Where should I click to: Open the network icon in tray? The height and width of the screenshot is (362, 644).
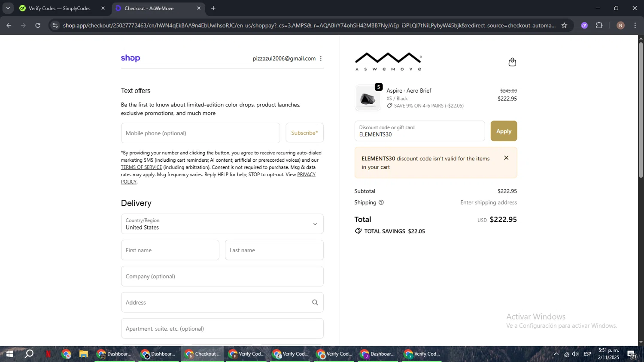[566, 354]
